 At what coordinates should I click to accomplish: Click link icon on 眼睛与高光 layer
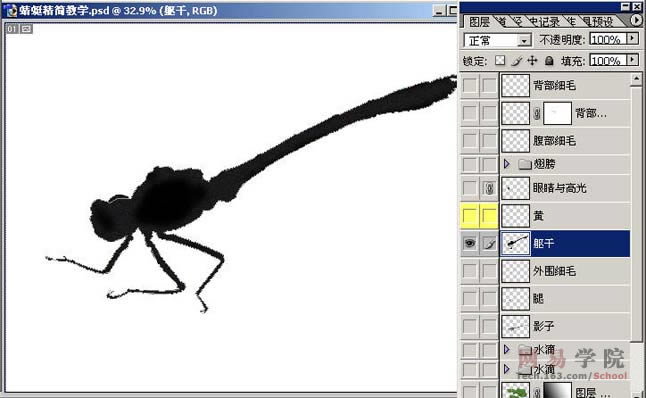(x=489, y=189)
